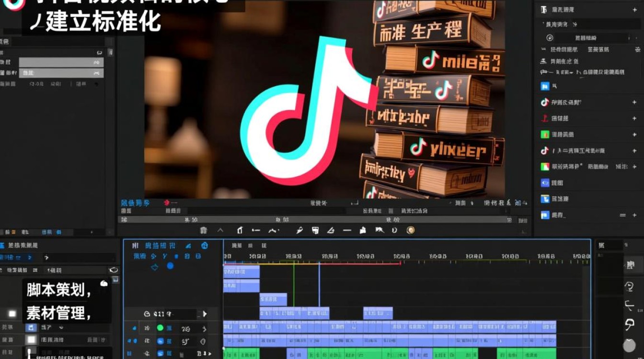Image resolution: width=644 pixels, height=359 pixels.
Task: Click the isolated blue clip in the timeline
Action: [x=378, y=313]
